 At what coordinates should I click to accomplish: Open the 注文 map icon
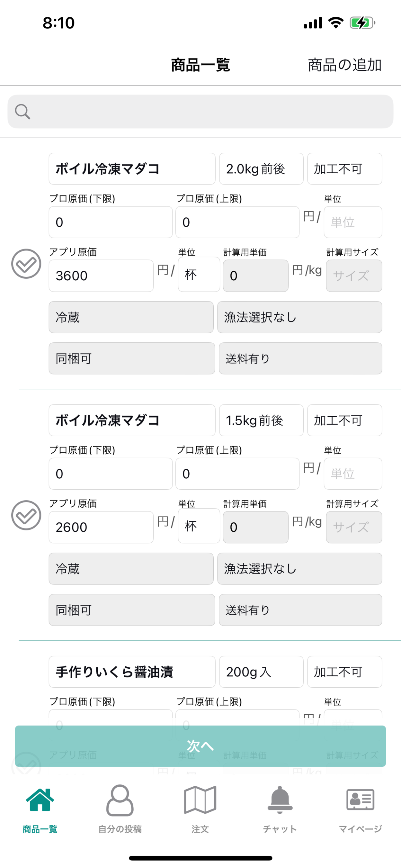coord(200,800)
